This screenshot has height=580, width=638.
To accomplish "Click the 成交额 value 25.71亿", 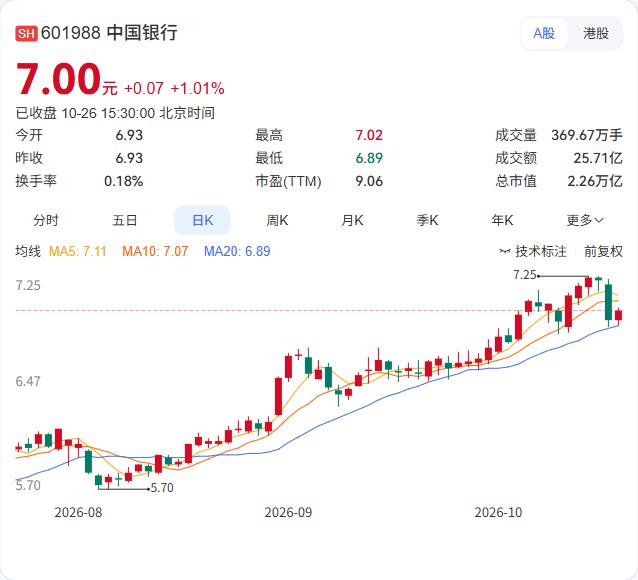I will 598,158.
